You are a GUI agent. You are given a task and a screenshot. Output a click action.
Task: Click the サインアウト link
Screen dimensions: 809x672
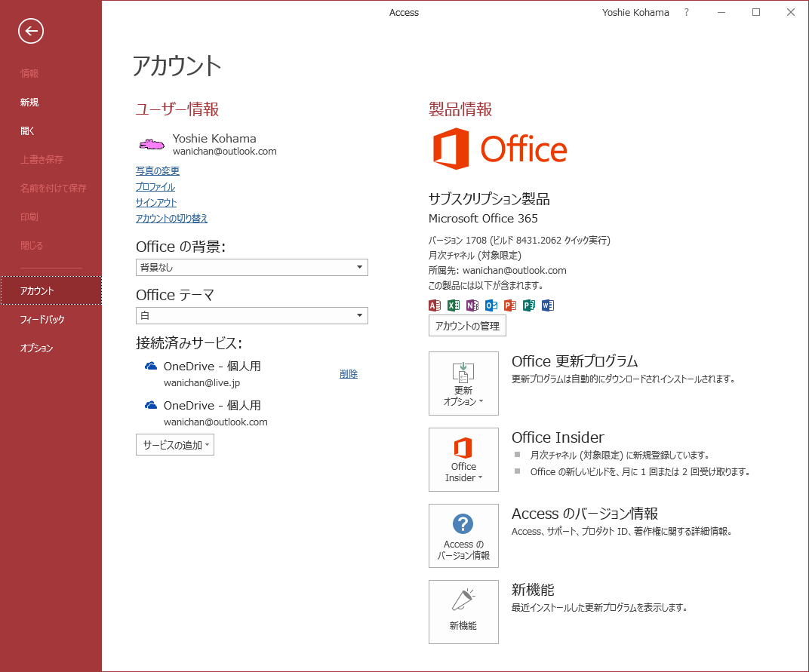pyautogui.click(x=156, y=203)
